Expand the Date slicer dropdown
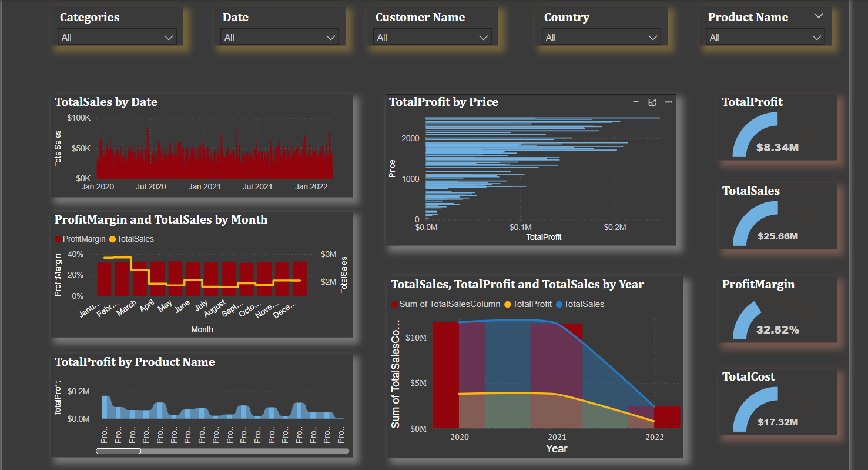This screenshot has height=470, width=868. [280, 37]
